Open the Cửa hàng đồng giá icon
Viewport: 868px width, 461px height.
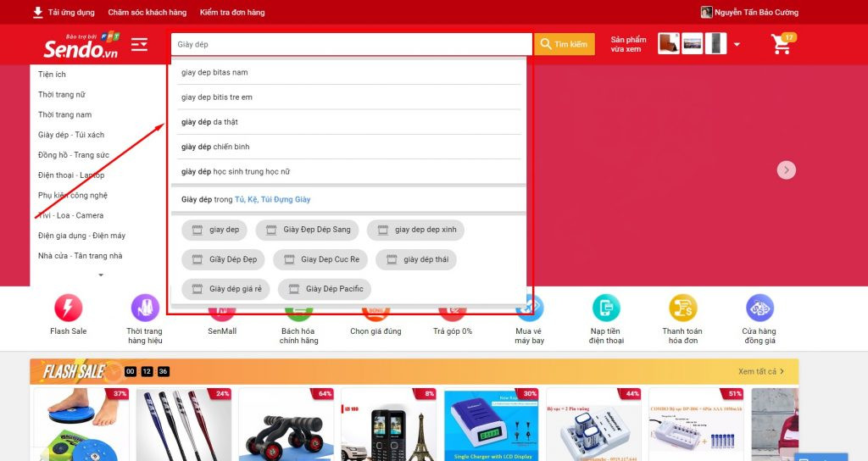point(759,308)
